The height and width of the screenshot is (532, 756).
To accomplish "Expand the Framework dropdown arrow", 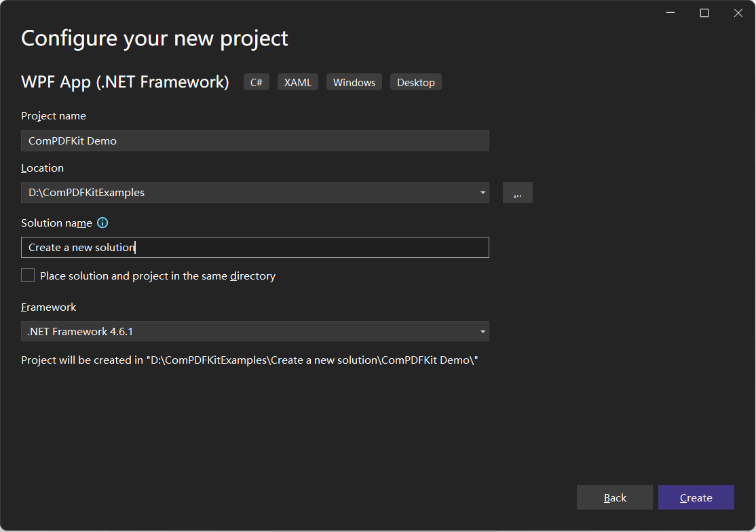I will point(482,332).
